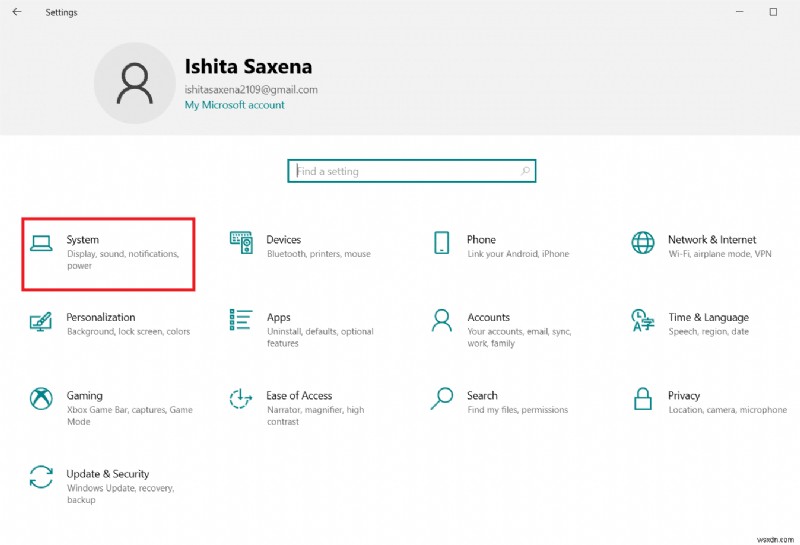Click 'Background, lock screen, colors' description
Screen dimensions: 800x545
coord(129,331)
